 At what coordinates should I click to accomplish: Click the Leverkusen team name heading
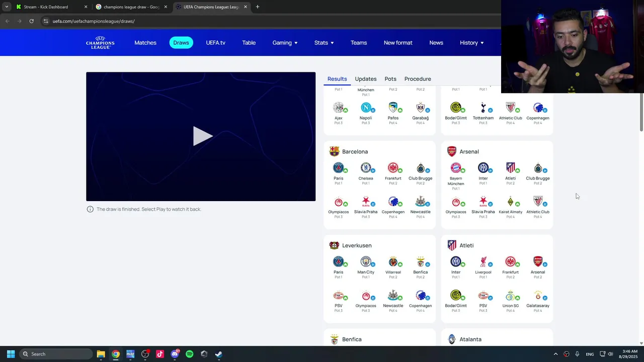coord(357,245)
